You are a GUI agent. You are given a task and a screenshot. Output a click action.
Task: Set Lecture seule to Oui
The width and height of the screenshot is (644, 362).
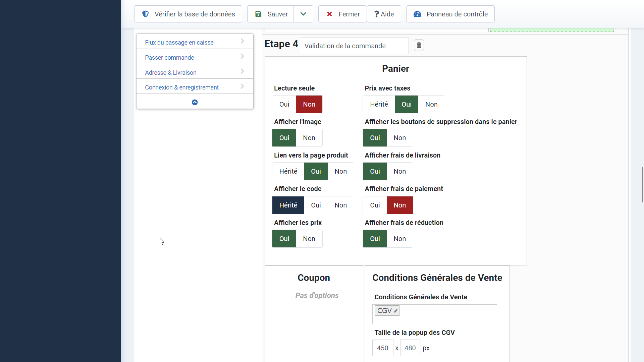point(284,104)
